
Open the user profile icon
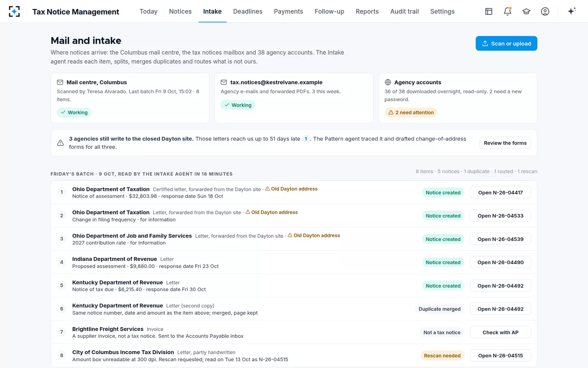545,11
